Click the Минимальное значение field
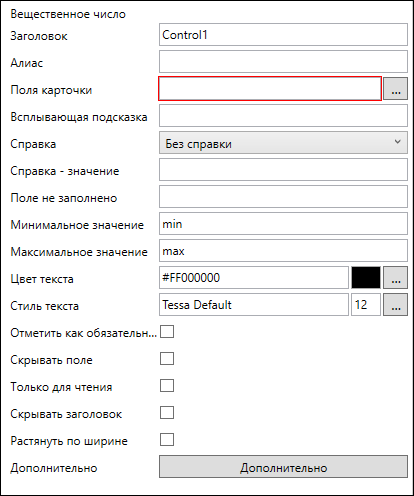The image size is (414, 496). (x=283, y=224)
